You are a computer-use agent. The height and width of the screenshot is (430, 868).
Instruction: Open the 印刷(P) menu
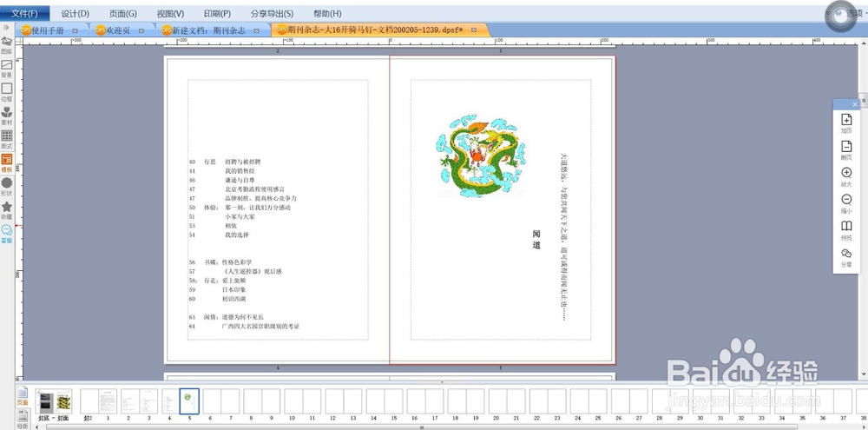point(218,13)
